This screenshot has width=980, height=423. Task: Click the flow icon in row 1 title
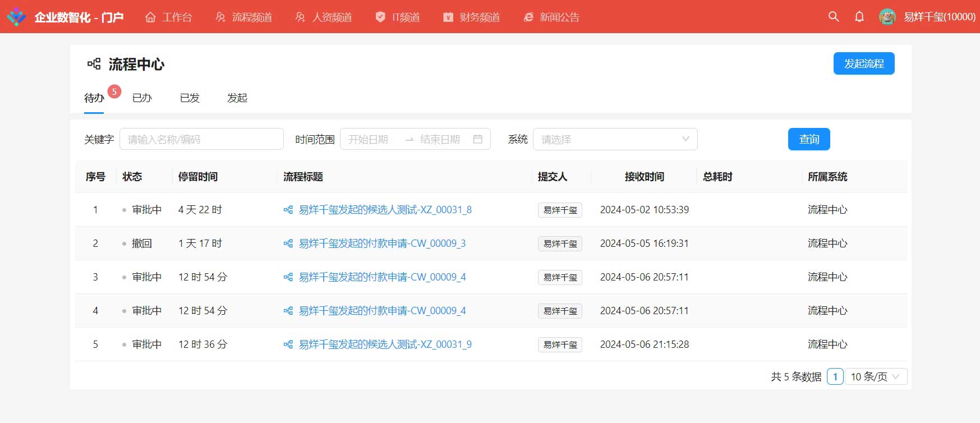[x=288, y=210]
